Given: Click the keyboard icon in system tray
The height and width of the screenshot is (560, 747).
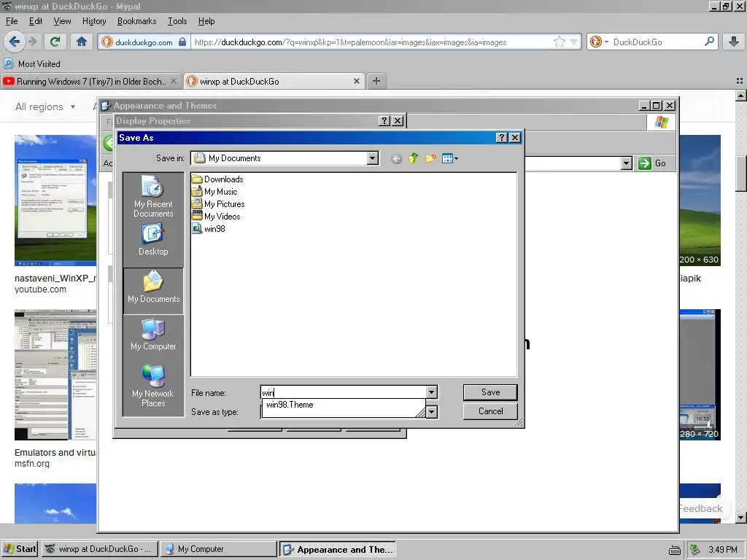Looking at the screenshot, I should click(x=675, y=550).
